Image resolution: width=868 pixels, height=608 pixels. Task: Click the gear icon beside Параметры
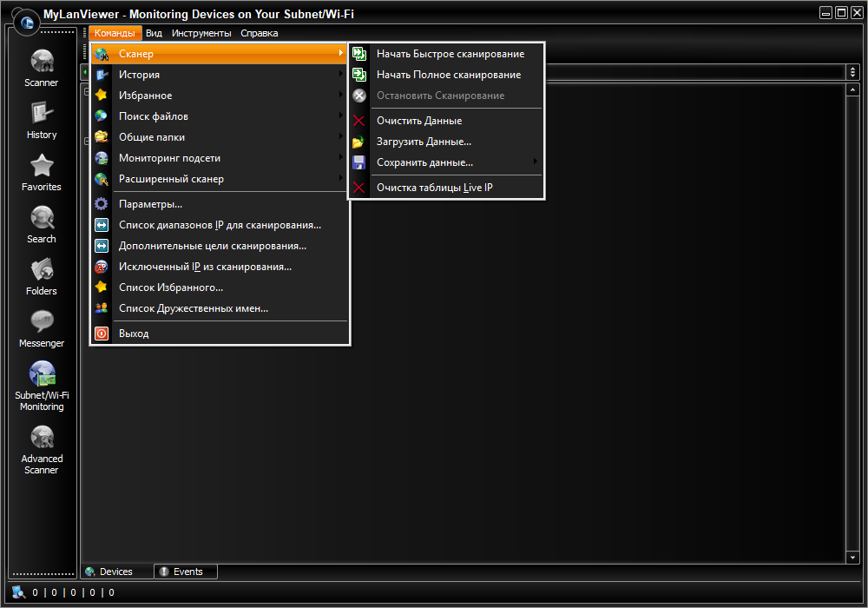[102, 204]
